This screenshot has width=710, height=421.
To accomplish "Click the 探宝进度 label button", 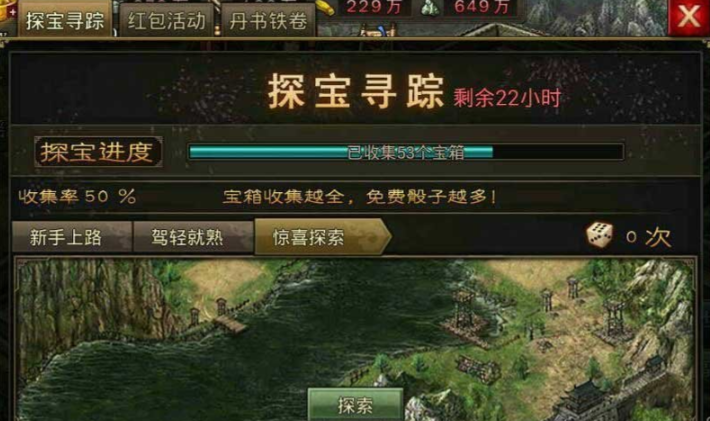I will tap(98, 152).
